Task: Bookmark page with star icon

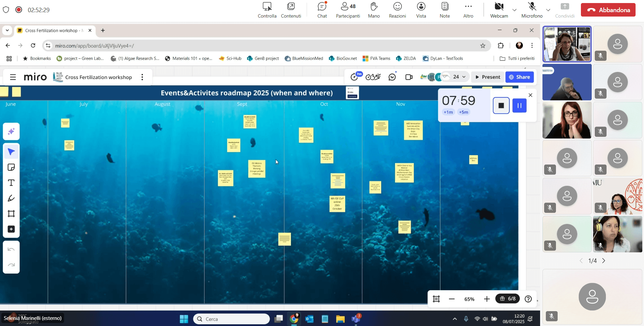Action: pos(483,46)
